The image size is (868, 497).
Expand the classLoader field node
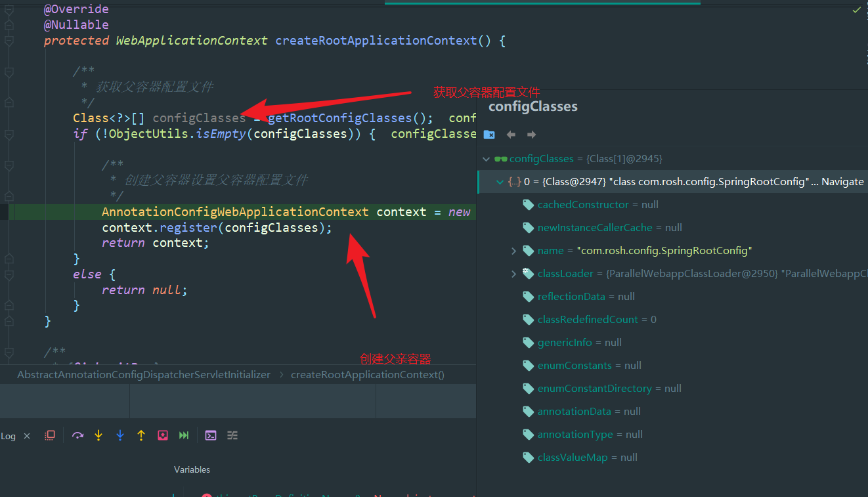[x=513, y=274]
